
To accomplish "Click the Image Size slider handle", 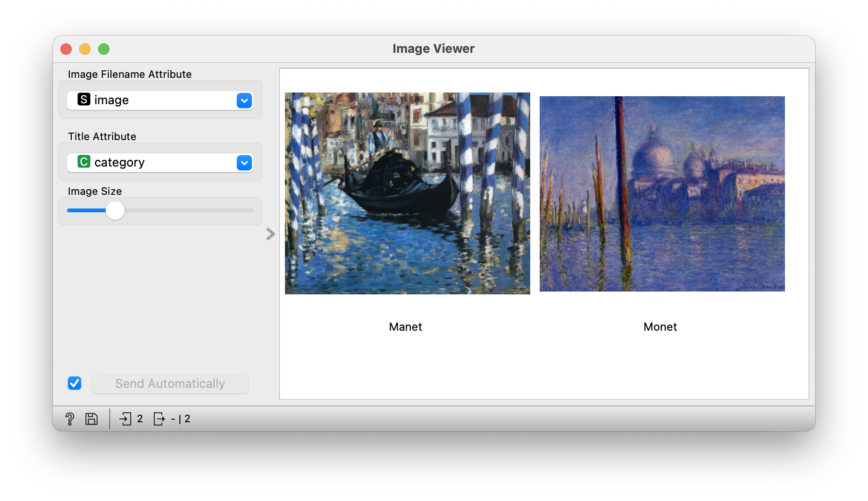I will 115,210.
